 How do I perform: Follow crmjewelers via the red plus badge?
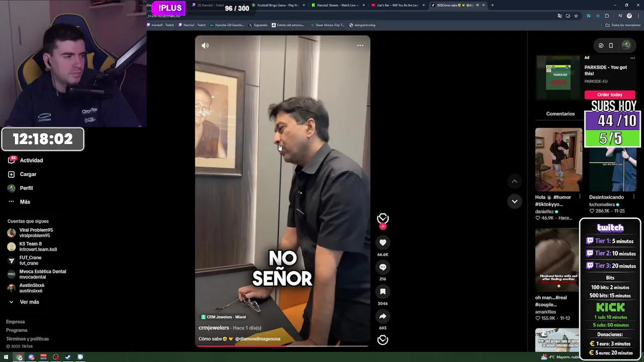tap(383, 227)
